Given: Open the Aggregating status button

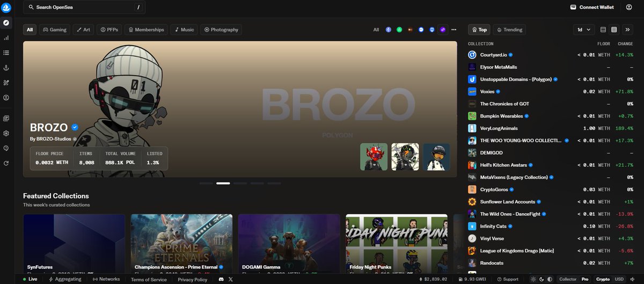Looking at the screenshot, I should pyautogui.click(x=65, y=279).
